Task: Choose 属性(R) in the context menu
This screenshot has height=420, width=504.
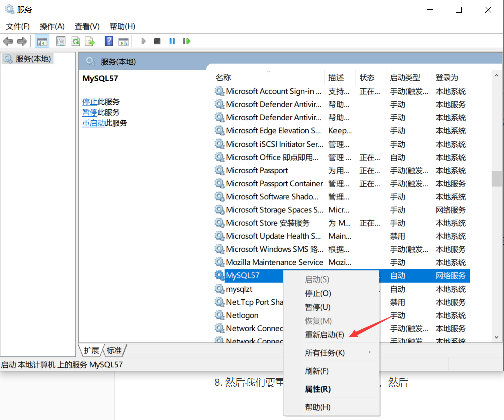Action: tap(331, 389)
